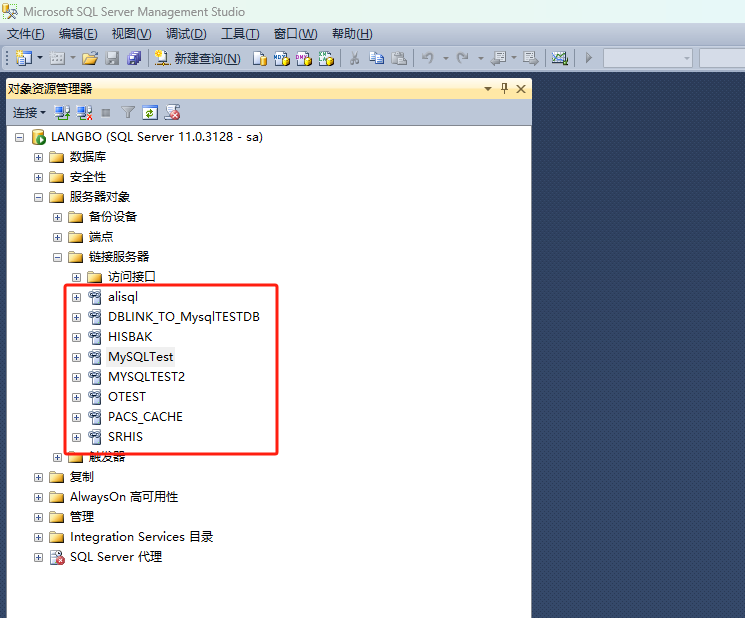Expand the 数据库 folder
The image size is (745, 618).
click(x=38, y=157)
